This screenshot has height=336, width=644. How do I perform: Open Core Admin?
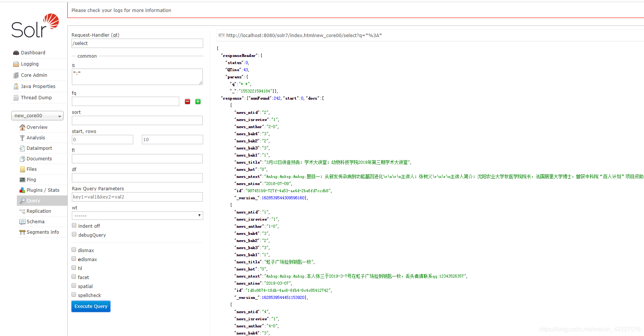(x=34, y=75)
